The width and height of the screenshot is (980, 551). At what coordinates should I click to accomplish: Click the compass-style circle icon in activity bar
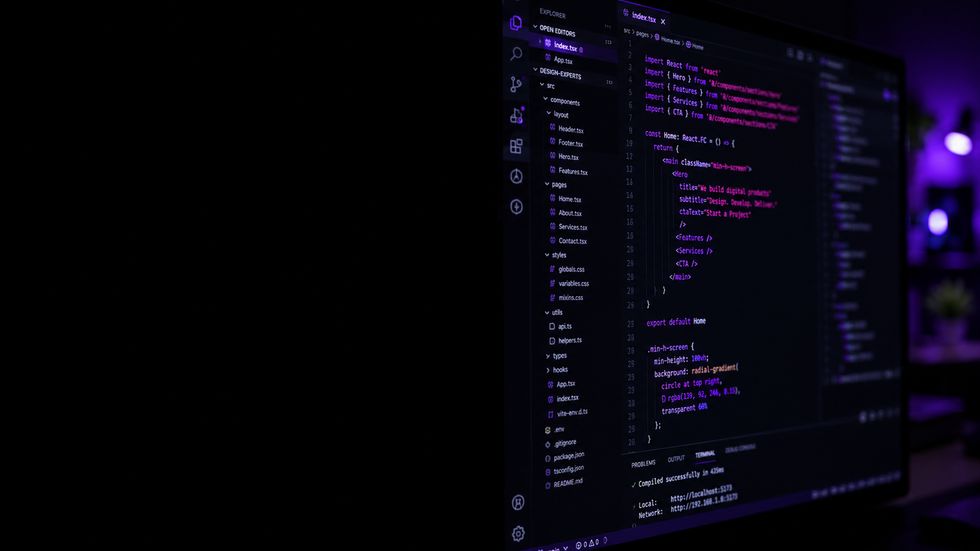(x=516, y=176)
